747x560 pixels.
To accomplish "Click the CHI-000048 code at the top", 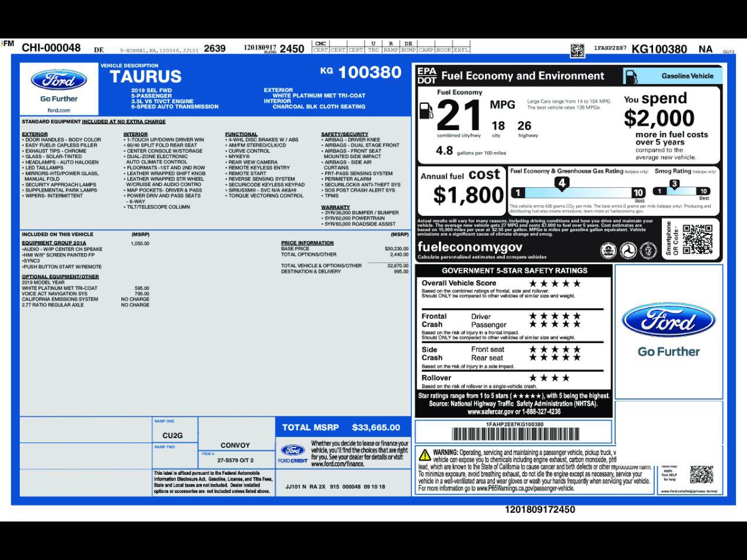I will (x=51, y=48).
